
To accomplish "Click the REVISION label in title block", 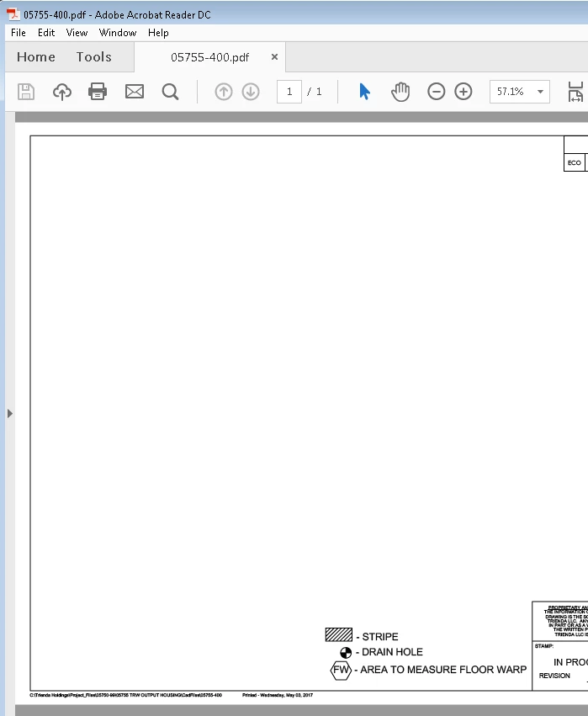I will tap(554, 676).
